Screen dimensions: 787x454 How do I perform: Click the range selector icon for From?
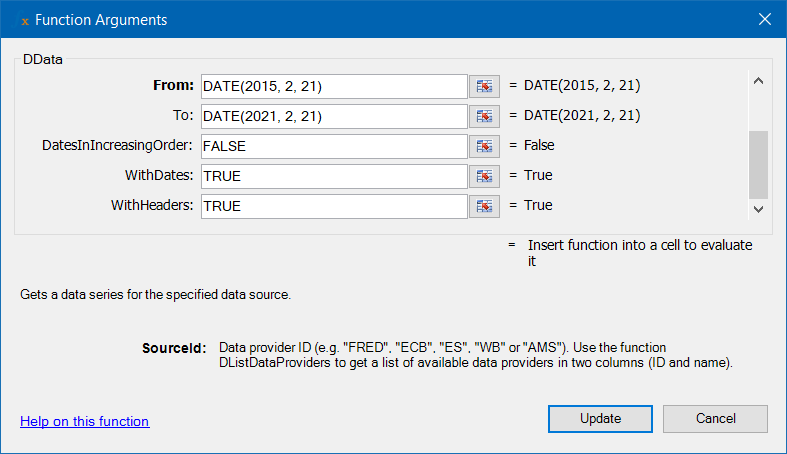tap(484, 86)
